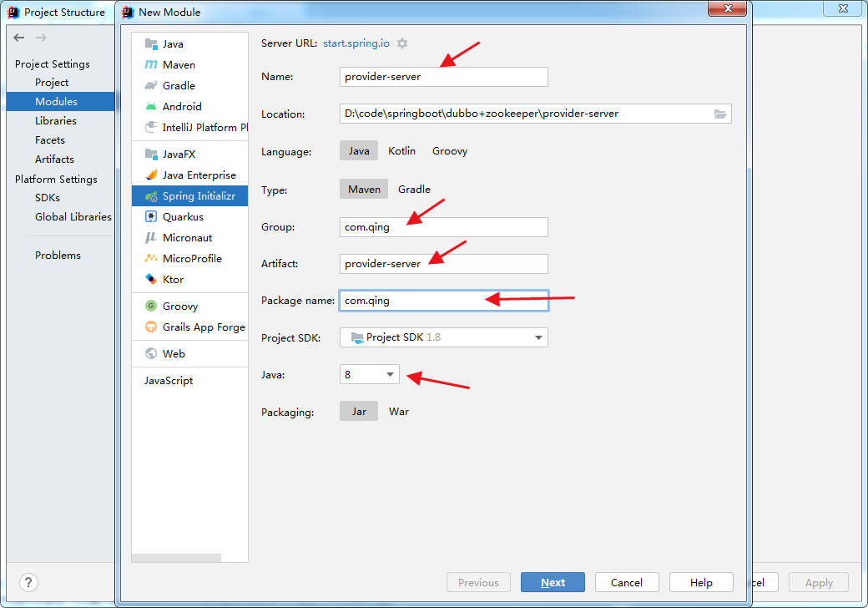Open the Project SDK dropdown
Image resolution: width=868 pixels, height=608 pixels.
tap(444, 337)
